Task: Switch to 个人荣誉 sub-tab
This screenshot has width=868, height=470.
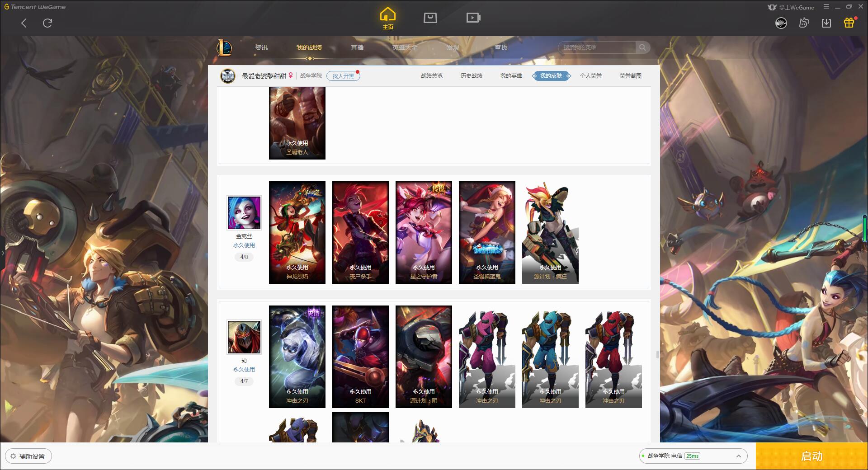Action: (x=591, y=76)
